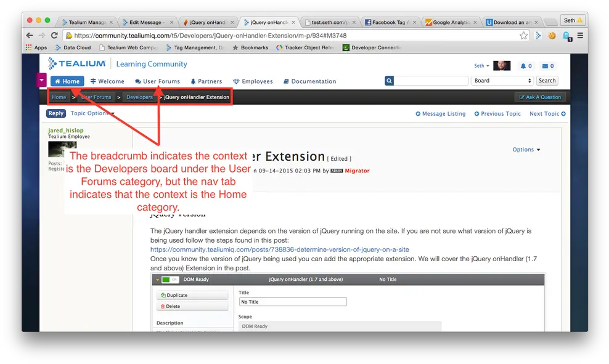Go to the Previous Topic
Viewport: 609px width, 364px height.
497,114
